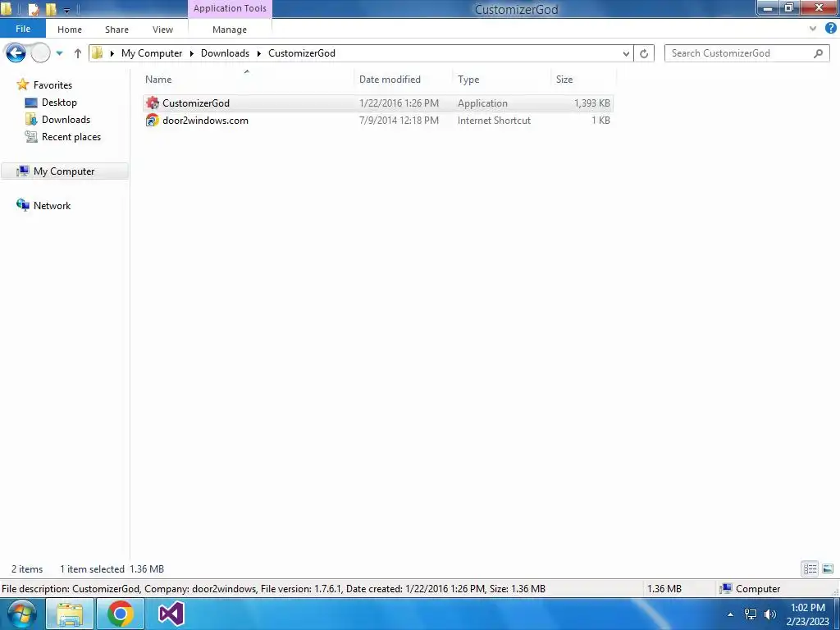Select Favorites in the navigation pane
Image resolution: width=840 pixels, height=630 pixels.
click(52, 84)
